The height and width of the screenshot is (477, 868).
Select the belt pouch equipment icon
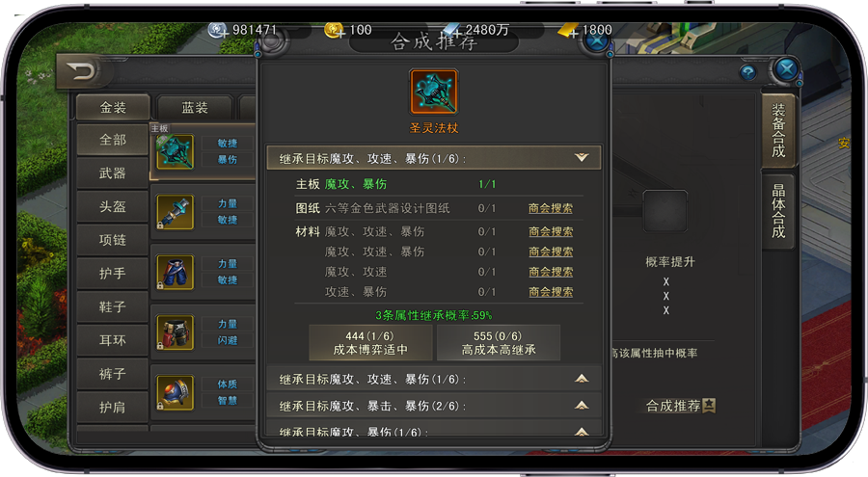tap(175, 332)
